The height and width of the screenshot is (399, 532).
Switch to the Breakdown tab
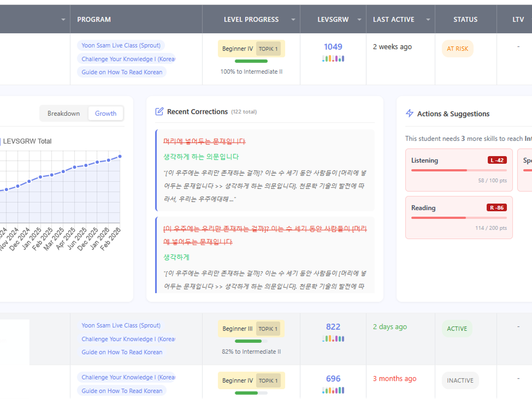click(63, 113)
